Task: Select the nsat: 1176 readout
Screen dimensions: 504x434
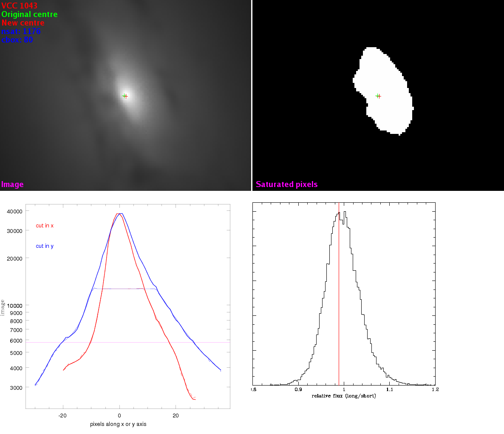Action: point(21,31)
